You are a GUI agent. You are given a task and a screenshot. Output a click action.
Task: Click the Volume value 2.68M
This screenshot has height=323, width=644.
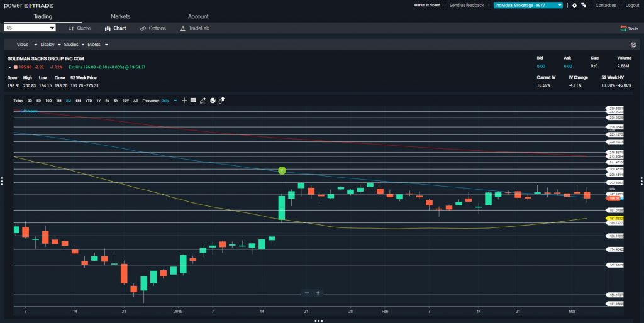[625, 66]
